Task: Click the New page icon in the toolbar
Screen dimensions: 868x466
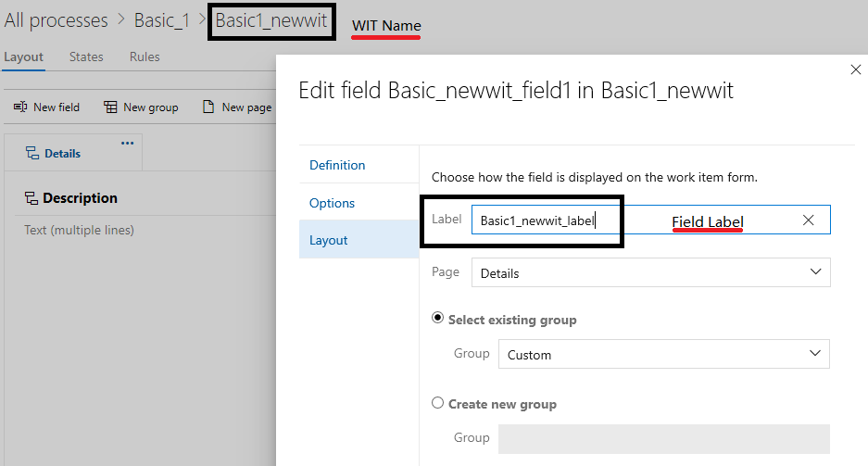Action: (x=208, y=107)
